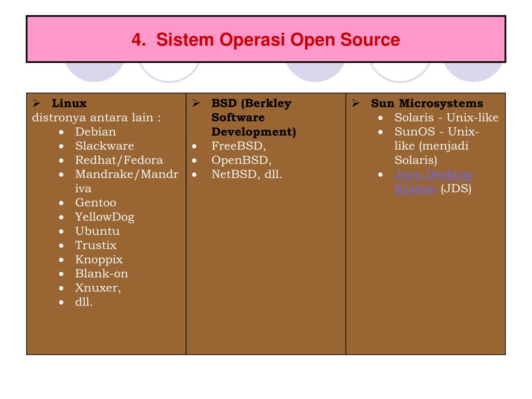Click the 'YellowDog' list item

pyautogui.click(x=105, y=217)
